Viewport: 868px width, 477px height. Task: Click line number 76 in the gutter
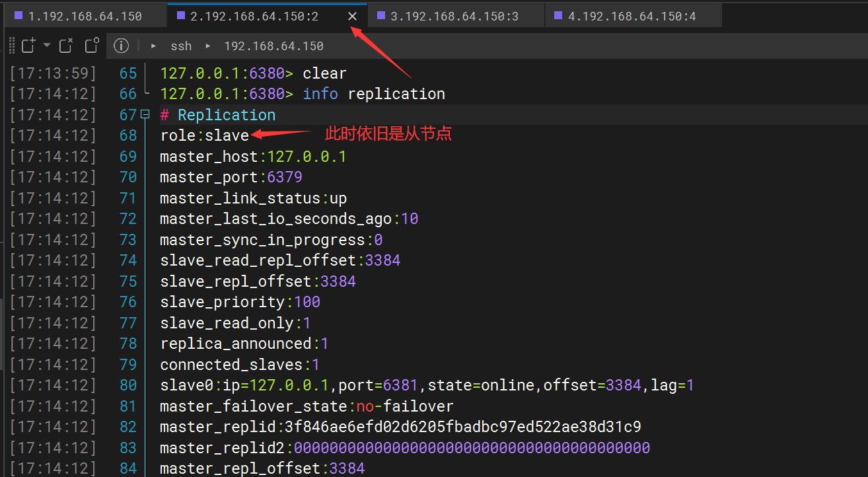[x=128, y=302]
